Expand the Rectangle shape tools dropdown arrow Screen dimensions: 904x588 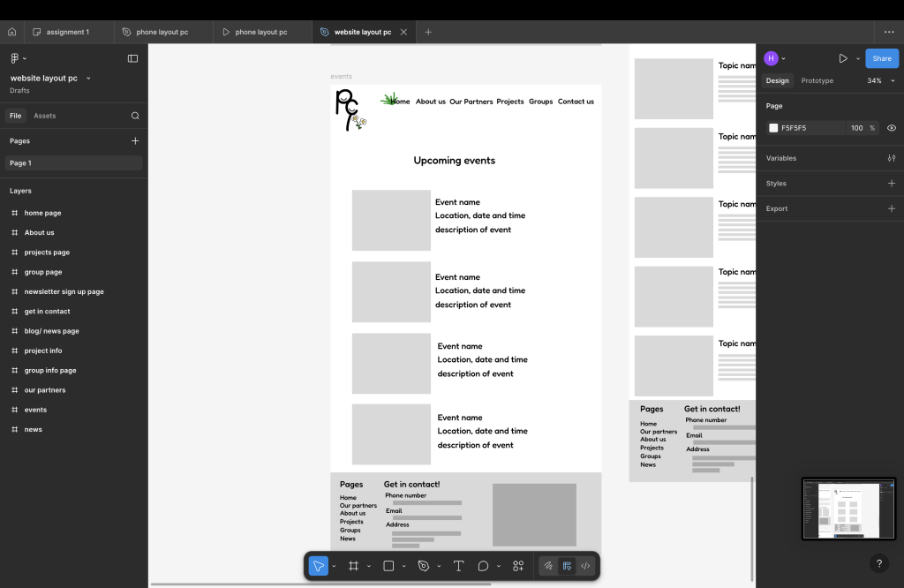pos(404,566)
